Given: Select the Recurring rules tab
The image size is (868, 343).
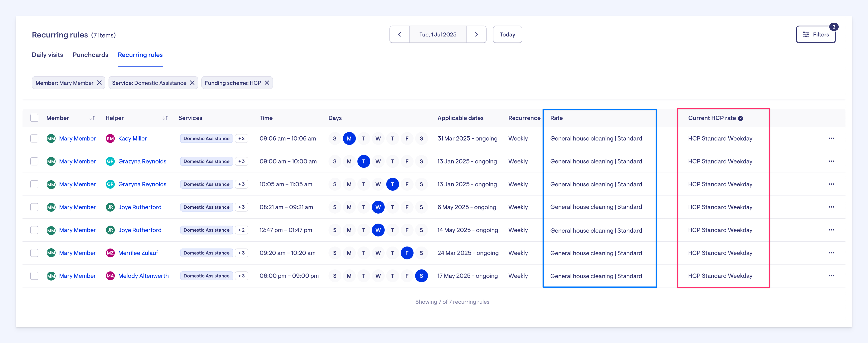Looking at the screenshot, I should 140,55.
